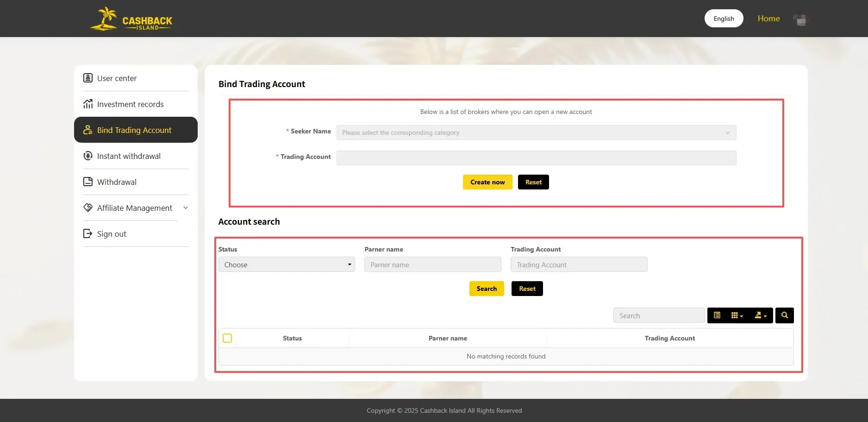Expand the Affiliate Management submenu
This screenshot has width=868, height=422.
185,208
